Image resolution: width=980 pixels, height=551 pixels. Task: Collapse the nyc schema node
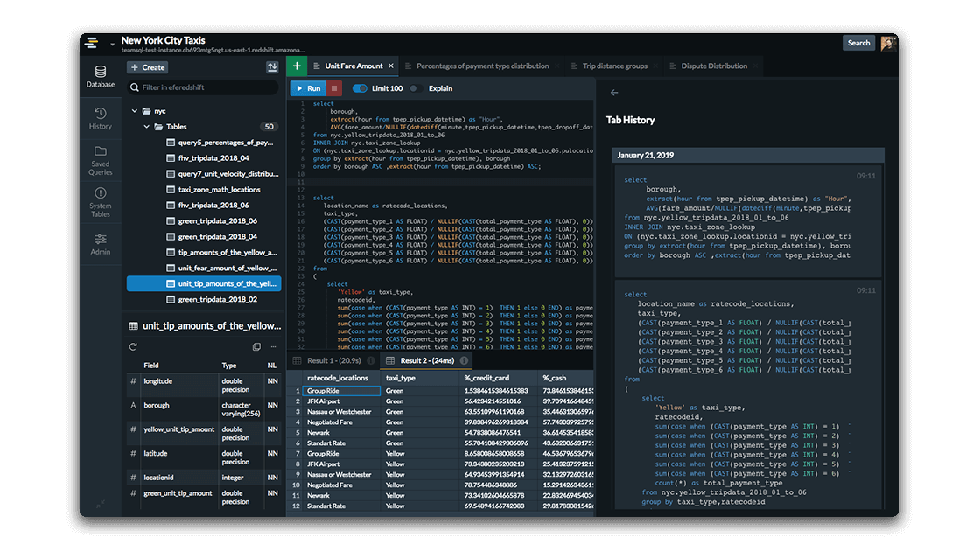[135, 111]
